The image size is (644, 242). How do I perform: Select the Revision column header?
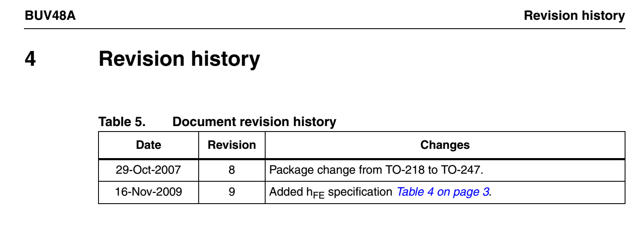pyautogui.click(x=232, y=145)
